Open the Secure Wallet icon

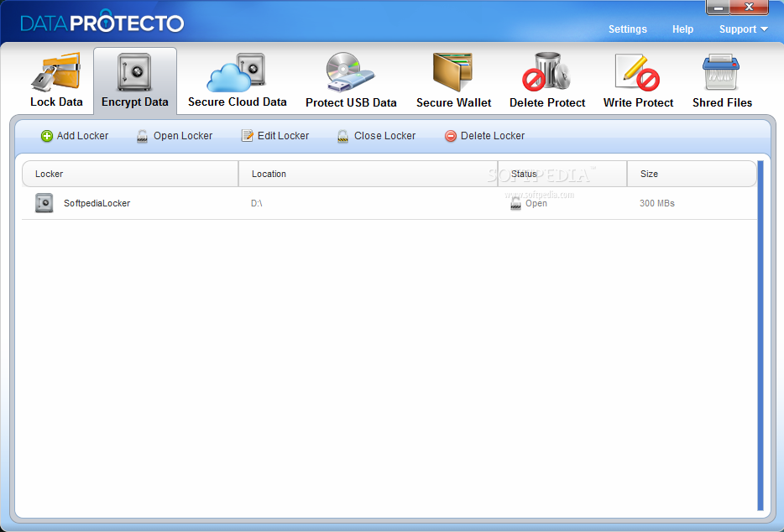(x=452, y=72)
